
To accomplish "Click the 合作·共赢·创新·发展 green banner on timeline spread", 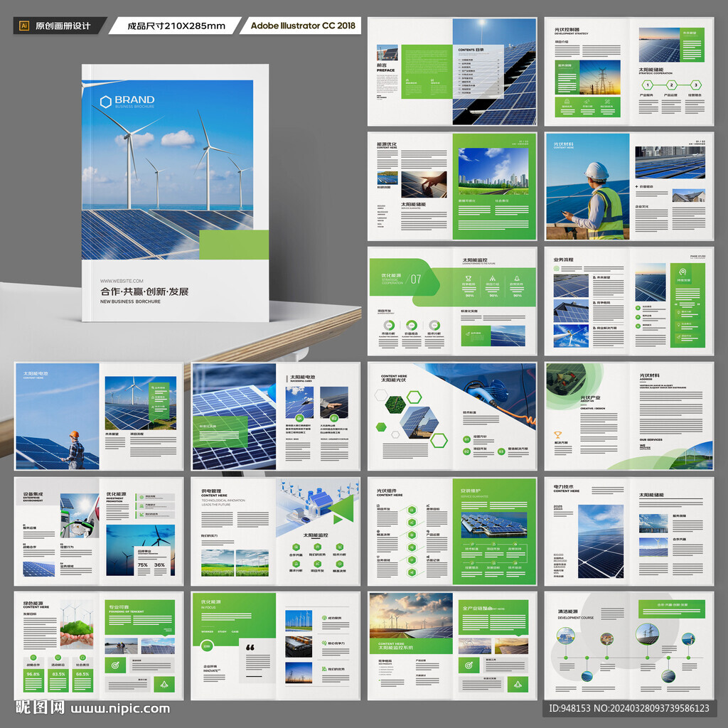I will click(x=672, y=609).
